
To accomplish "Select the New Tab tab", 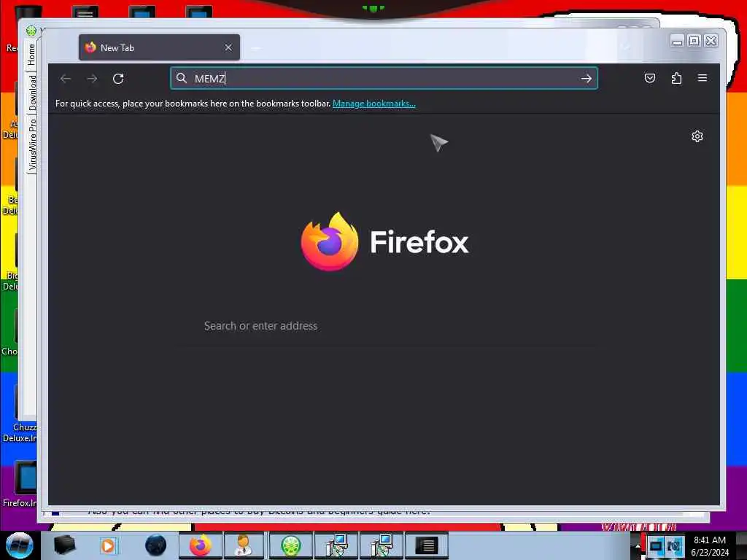I will pos(159,47).
